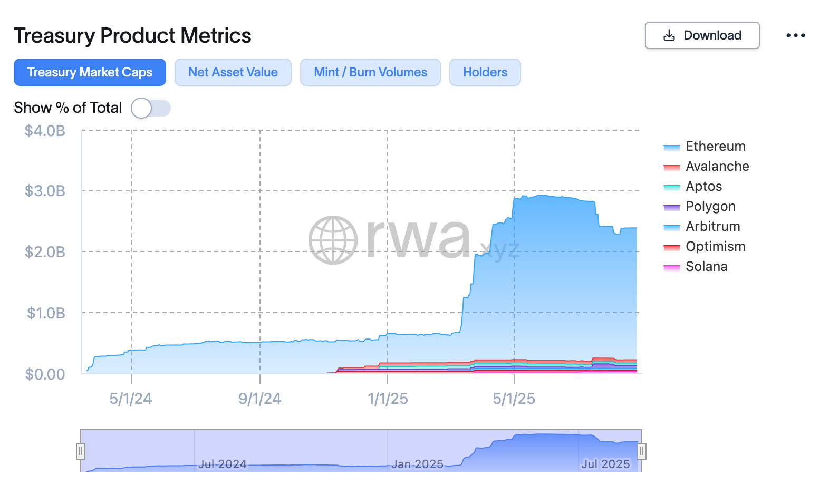Screen dimensions: 829x504
Task: Select the Holders tab
Action: [x=485, y=72]
